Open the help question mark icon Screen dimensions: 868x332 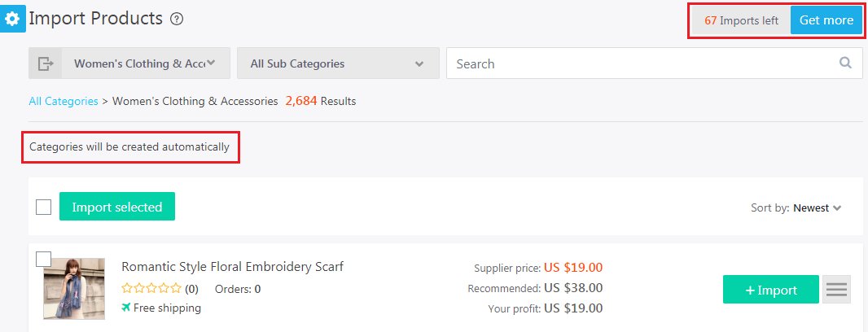click(x=177, y=20)
